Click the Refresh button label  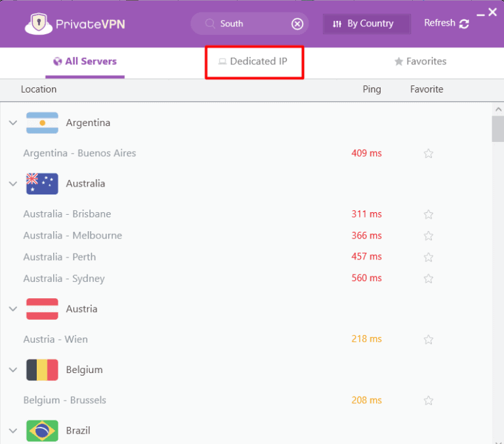click(x=440, y=23)
